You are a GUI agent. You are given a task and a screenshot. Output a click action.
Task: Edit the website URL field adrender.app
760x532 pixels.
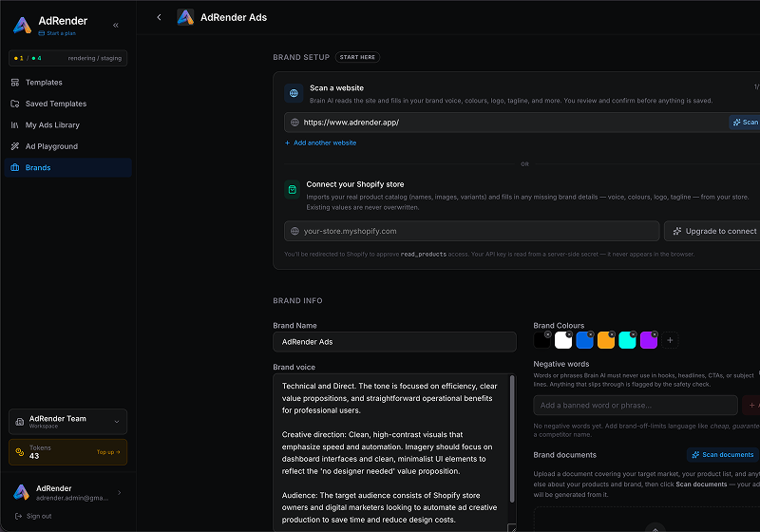click(504, 123)
